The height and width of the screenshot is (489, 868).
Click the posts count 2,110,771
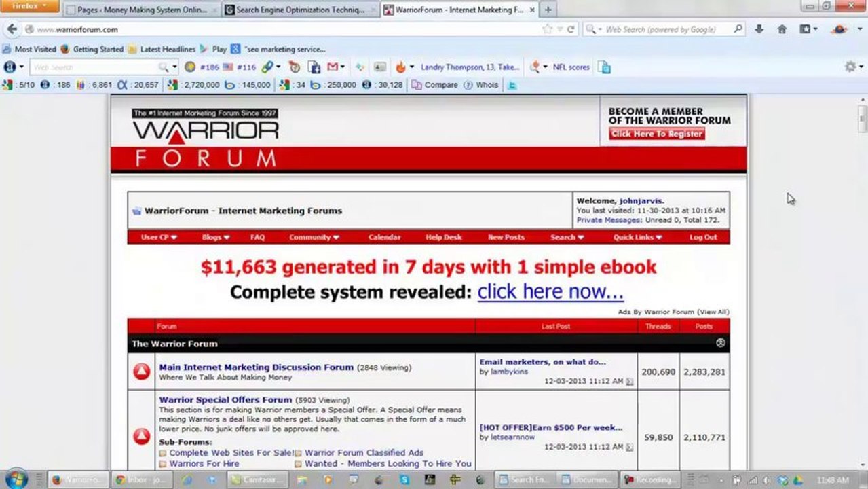point(704,437)
